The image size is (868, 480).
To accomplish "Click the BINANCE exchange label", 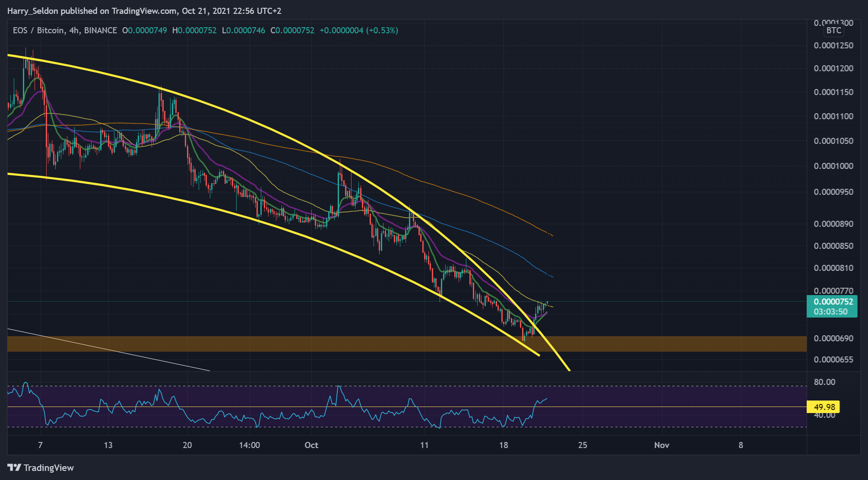I will click(x=100, y=30).
